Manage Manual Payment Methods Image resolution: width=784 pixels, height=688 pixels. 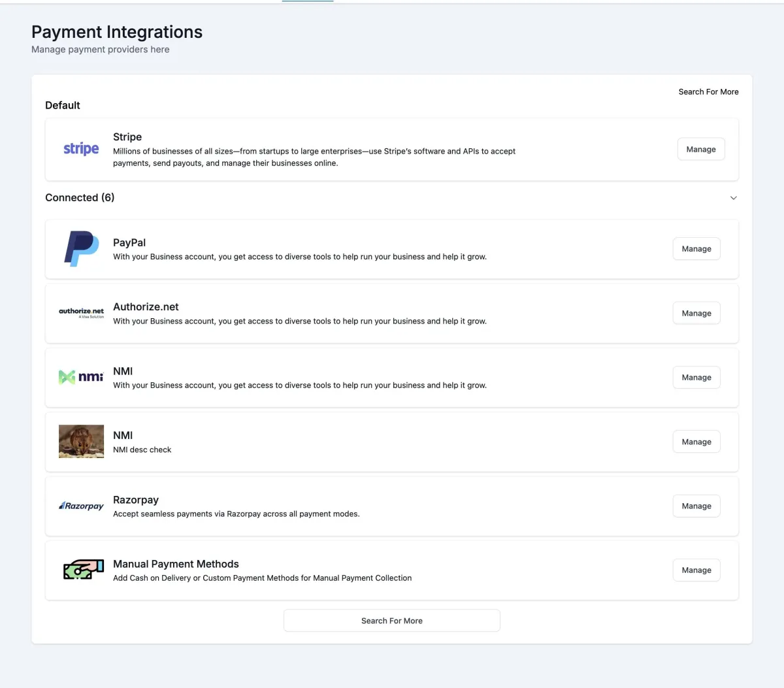(696, 570)
